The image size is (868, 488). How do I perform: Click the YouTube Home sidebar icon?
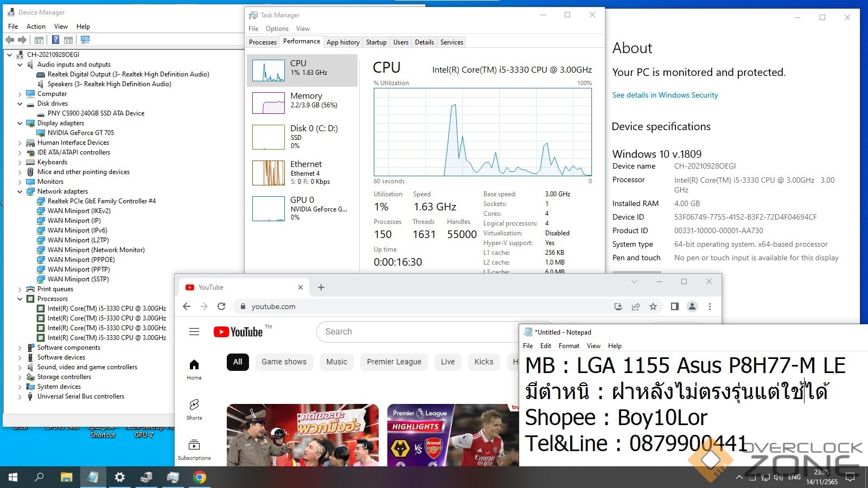pyautogui.click(x=194, y=369)
